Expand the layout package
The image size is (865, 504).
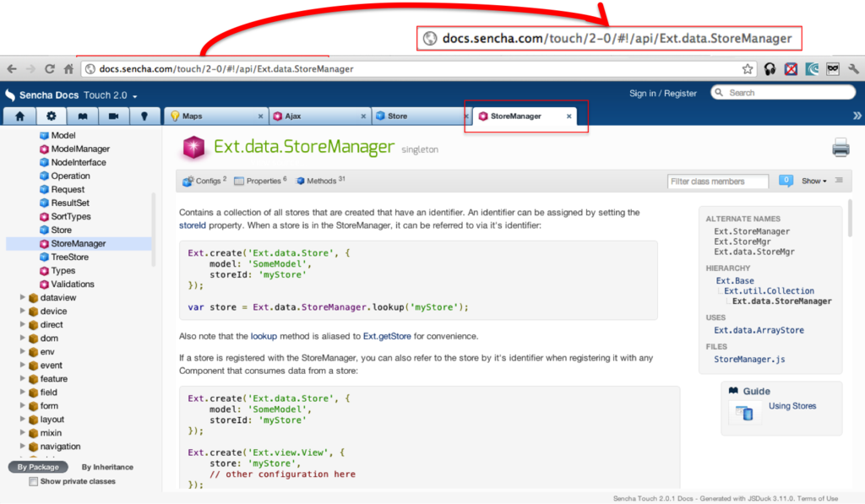point(23,419)
